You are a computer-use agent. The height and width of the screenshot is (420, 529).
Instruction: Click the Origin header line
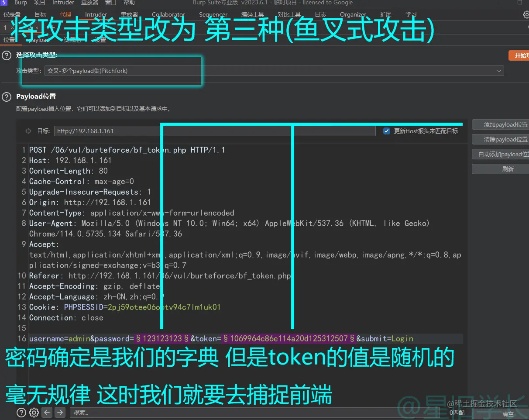coord(90,202)
